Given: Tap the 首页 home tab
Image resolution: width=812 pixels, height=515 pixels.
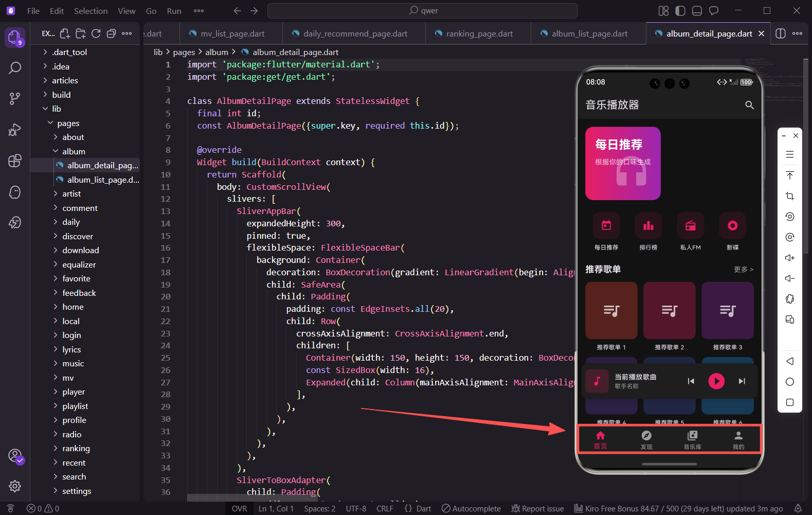Looking at the screenshot, I should 600,440.
